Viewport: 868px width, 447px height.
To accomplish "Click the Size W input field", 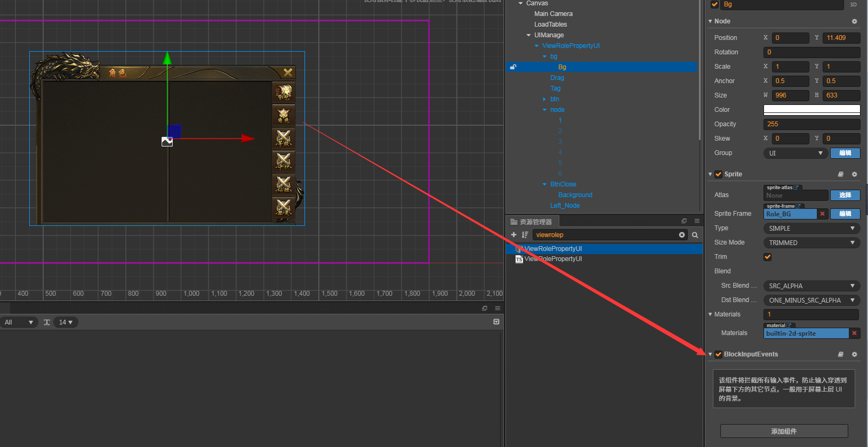I will pos(791,95).
